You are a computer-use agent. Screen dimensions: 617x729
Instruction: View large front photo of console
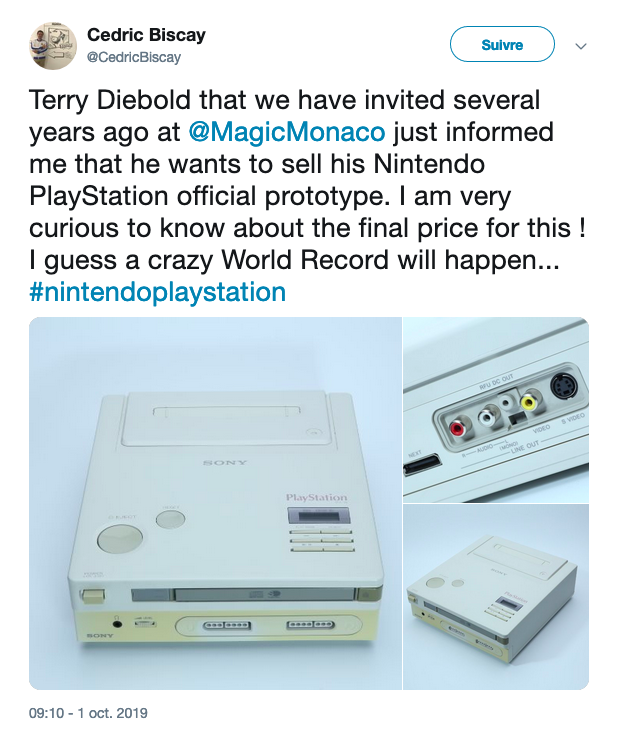215,503
